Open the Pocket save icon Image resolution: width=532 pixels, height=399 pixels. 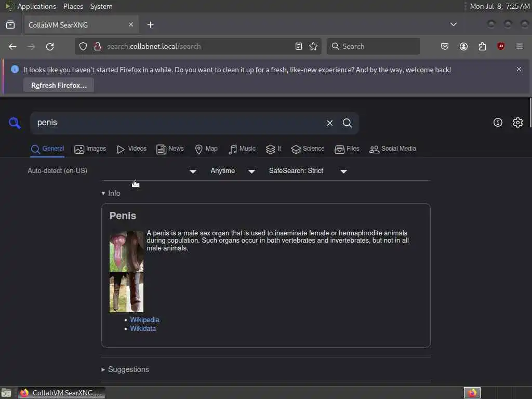click(445, 46)
